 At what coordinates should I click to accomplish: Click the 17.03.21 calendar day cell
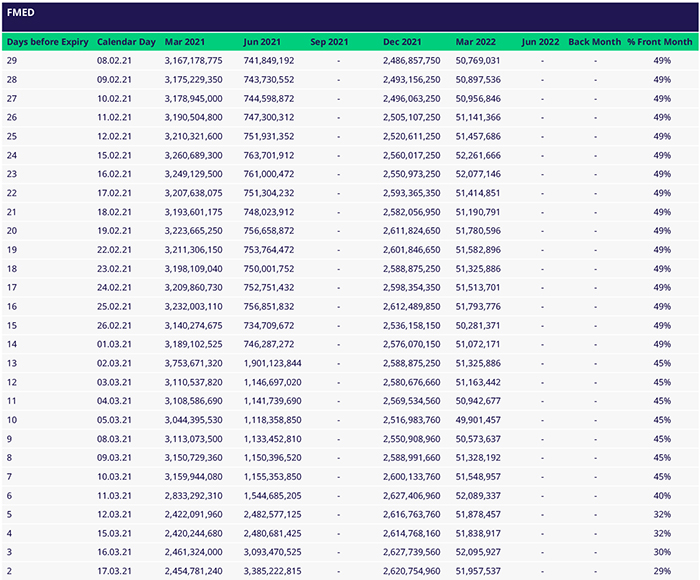(x=114, y=571)
